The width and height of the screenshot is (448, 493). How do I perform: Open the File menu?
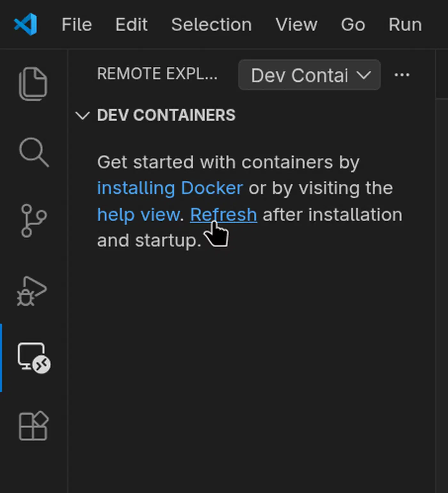tap(77, 25)
